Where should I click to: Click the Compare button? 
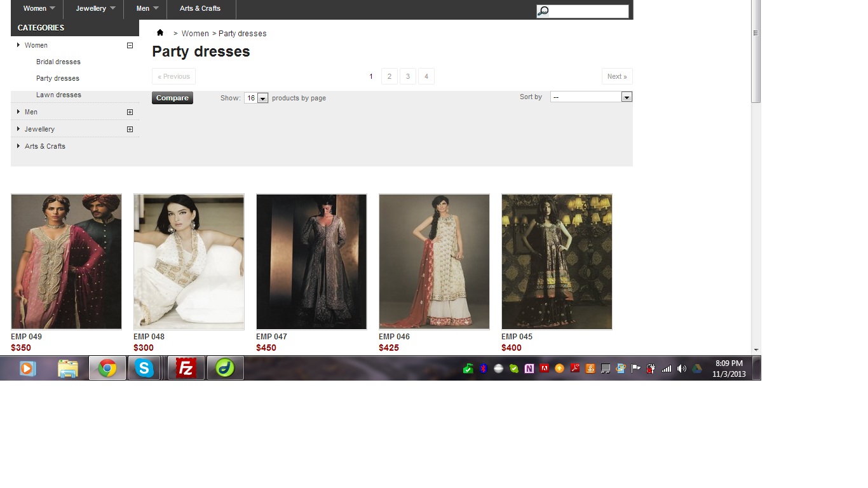pos(172,98)
